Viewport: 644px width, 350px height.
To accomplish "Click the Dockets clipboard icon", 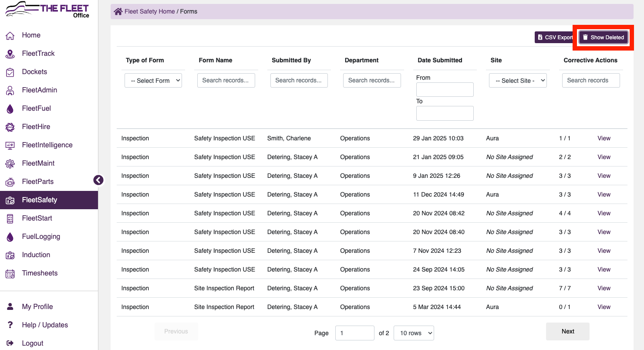I will (x=10, y=72).
